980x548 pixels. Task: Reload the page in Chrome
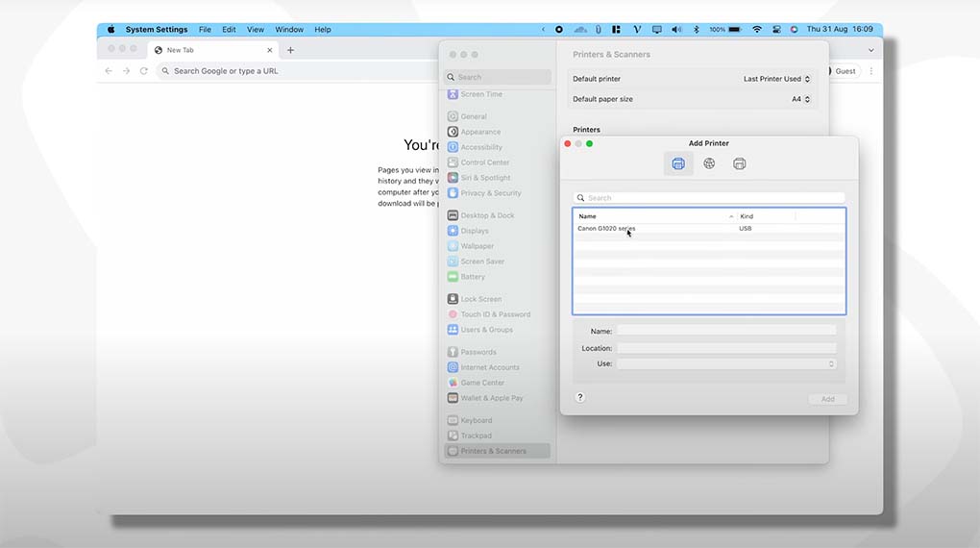144,71
